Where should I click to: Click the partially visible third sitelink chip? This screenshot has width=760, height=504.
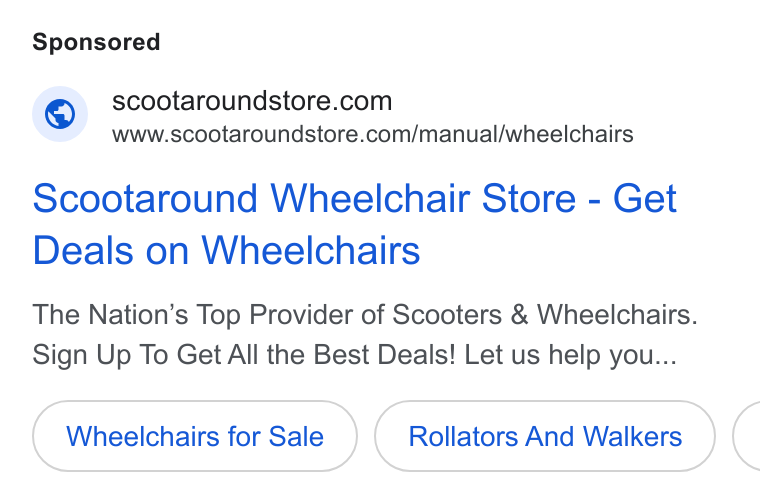click(x=747, y=436)
